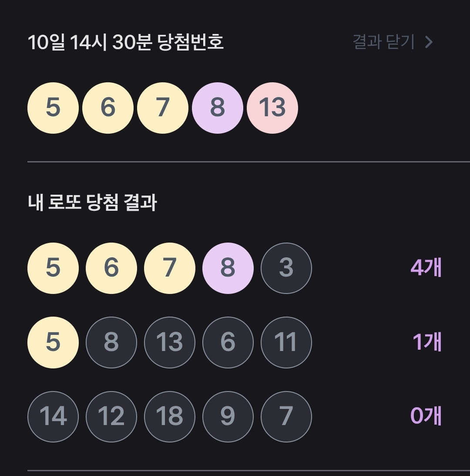
Task: Open the 4개 match count label
Action: coord(426,268)
